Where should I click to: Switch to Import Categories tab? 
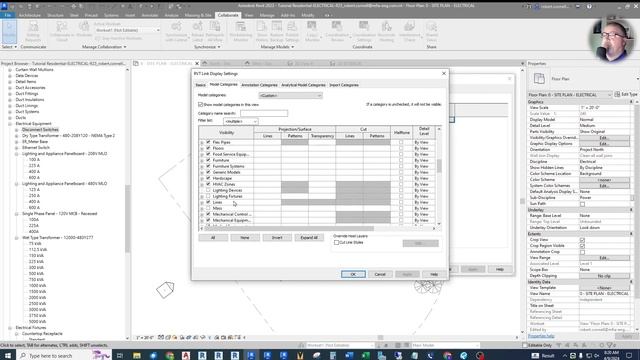(x=344, y=85)
